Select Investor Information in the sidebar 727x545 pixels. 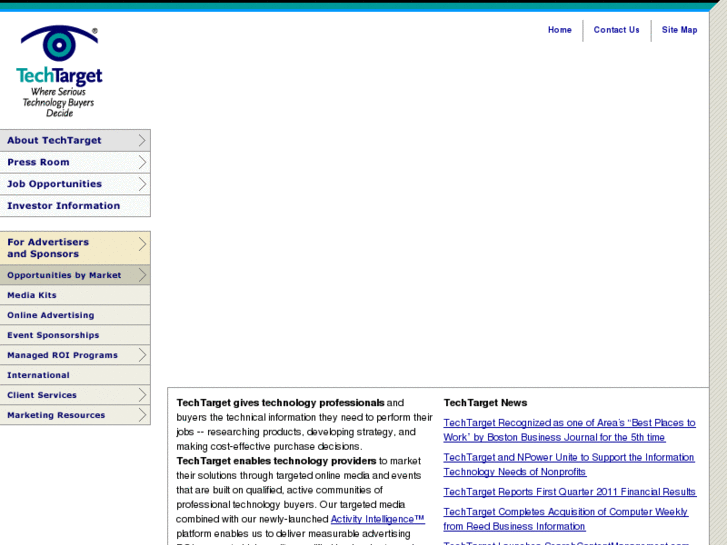[75, 205]
